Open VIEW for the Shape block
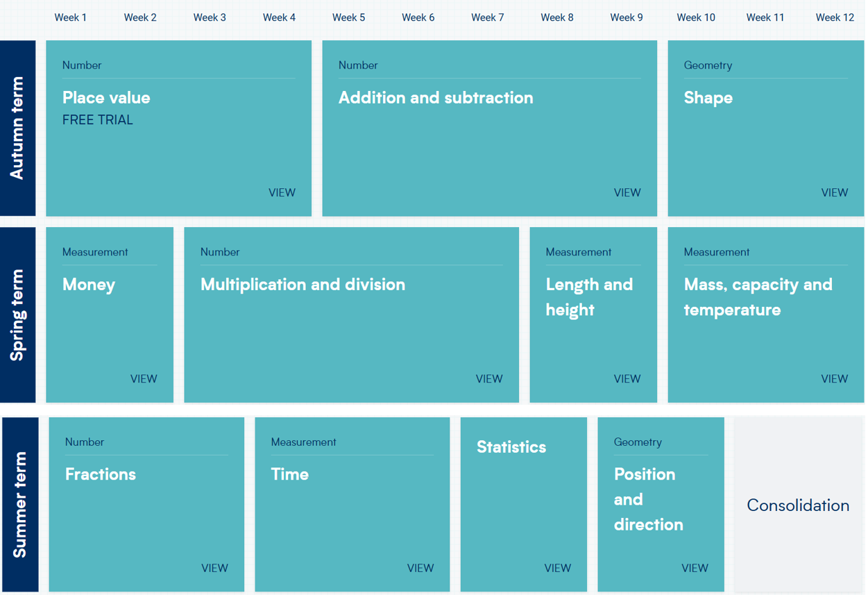 [834, 193]
